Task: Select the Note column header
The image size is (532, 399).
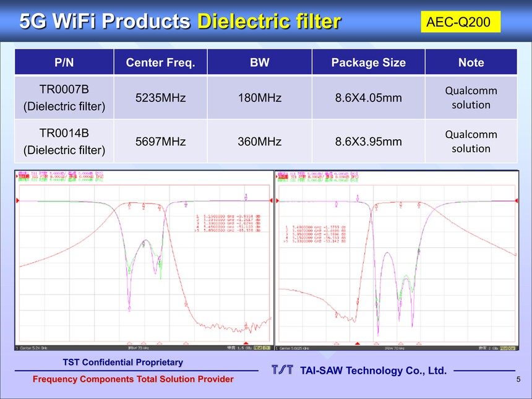Action: click(x=471, y=62)
